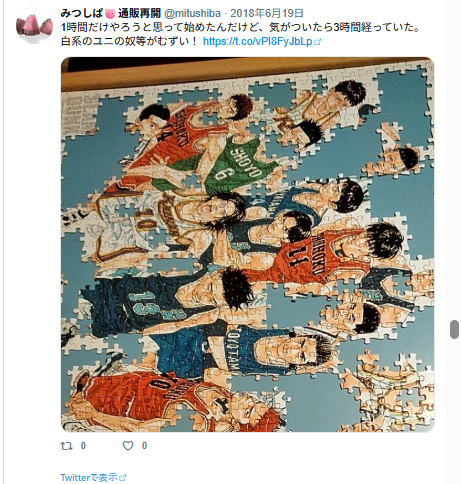
Task: Open the user's profile avatar picture
Action: tap(35, 26)
